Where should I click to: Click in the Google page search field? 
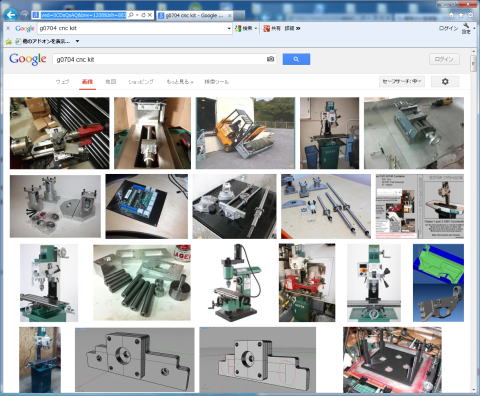160,59
